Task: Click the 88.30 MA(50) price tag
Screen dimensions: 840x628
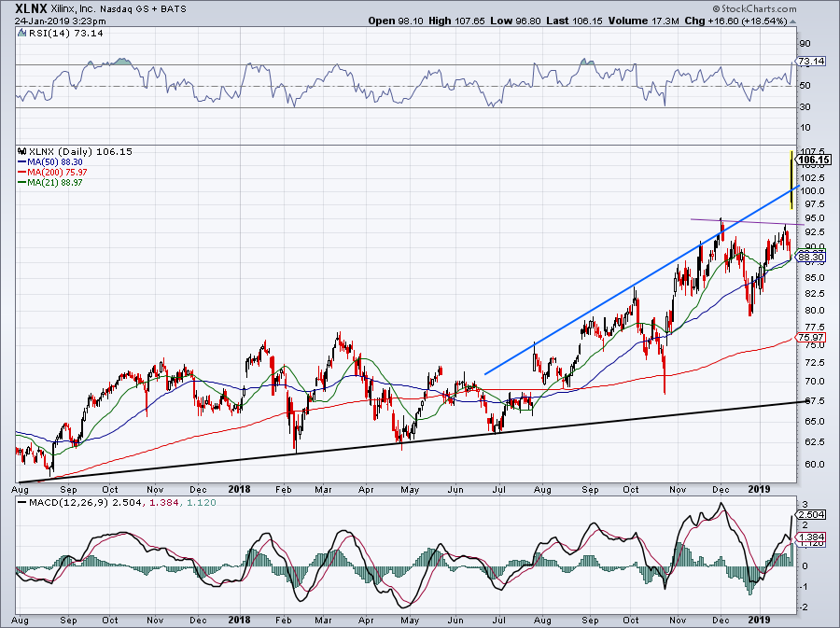Action: 810,257
